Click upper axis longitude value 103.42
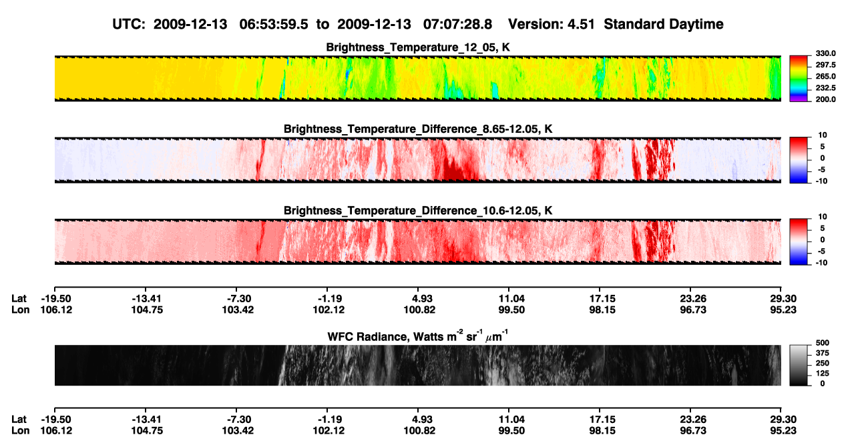 click(238, 310)
